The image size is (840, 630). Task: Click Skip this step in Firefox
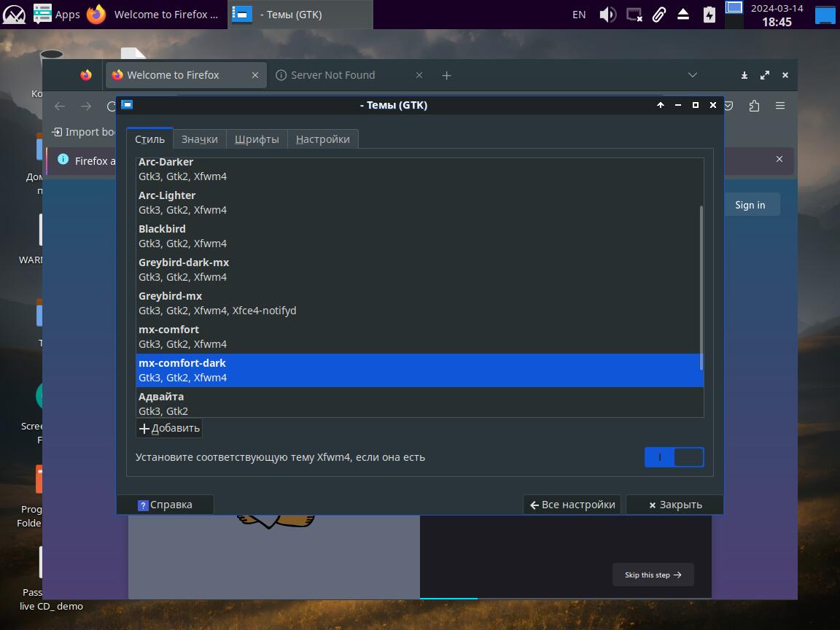(653, 575)
